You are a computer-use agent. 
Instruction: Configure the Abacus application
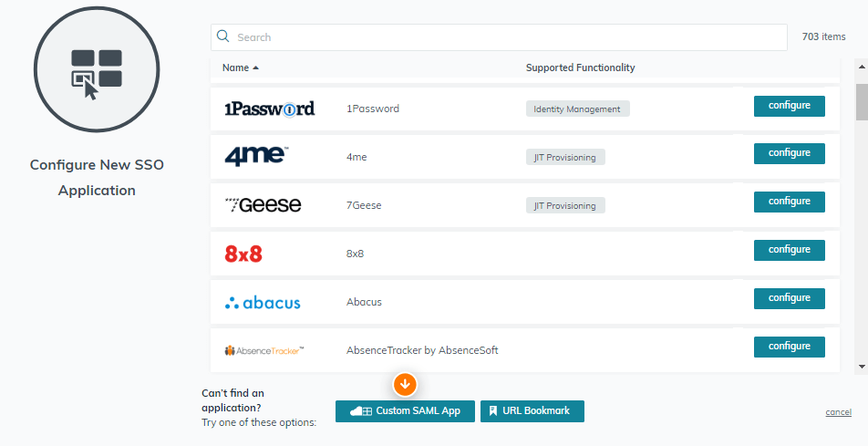(790, 298)
